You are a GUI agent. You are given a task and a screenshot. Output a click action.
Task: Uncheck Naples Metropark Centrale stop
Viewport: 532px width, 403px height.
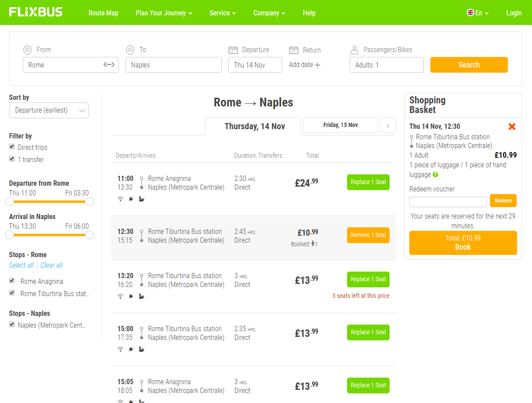pyautogui.click(x=12, y=325)
